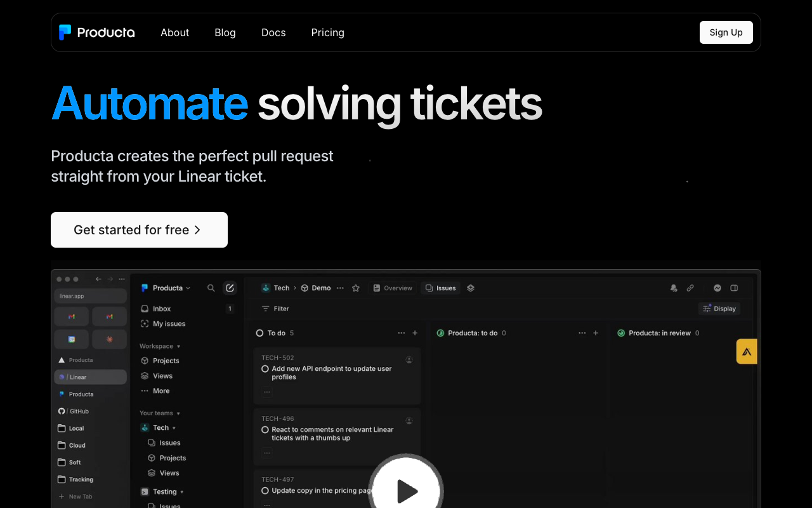Toggle the right side panel icon

pos(734,288)
